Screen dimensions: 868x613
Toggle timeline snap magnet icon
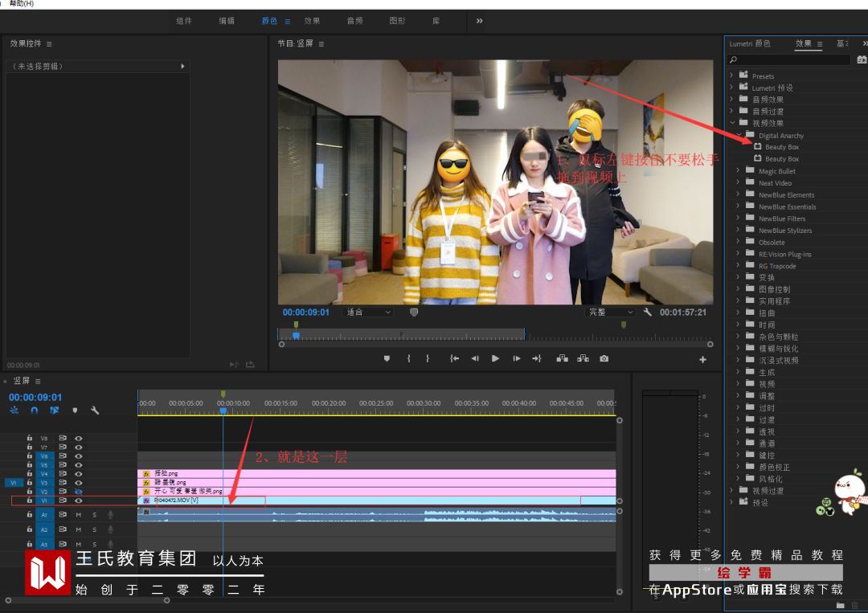tap(35, 410)
